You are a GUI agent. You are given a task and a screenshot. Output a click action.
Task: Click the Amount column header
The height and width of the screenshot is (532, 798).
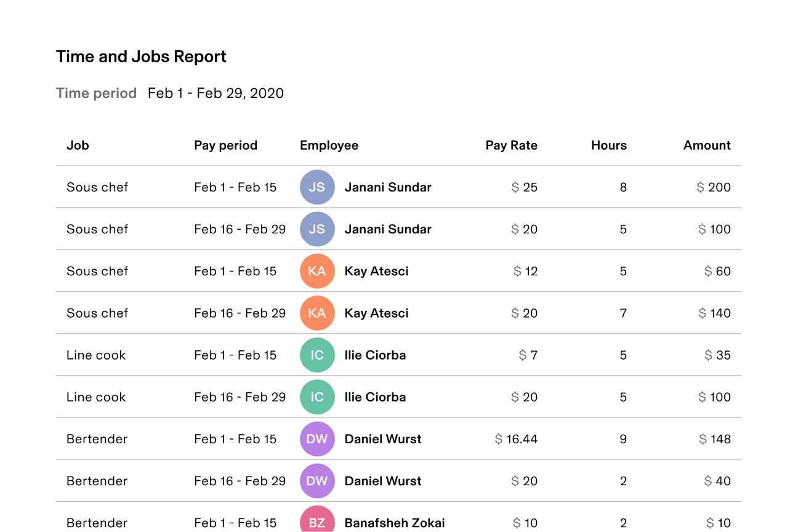707,145
